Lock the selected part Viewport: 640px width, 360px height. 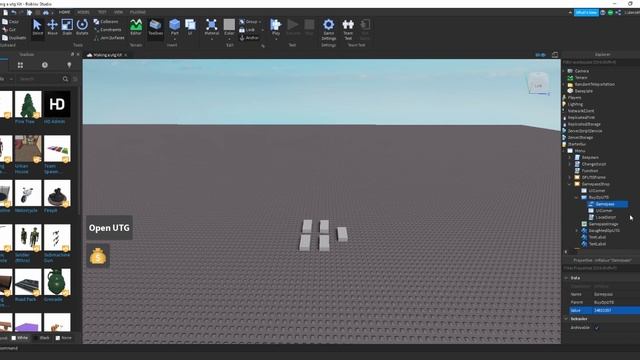click(x=247, y=30)
